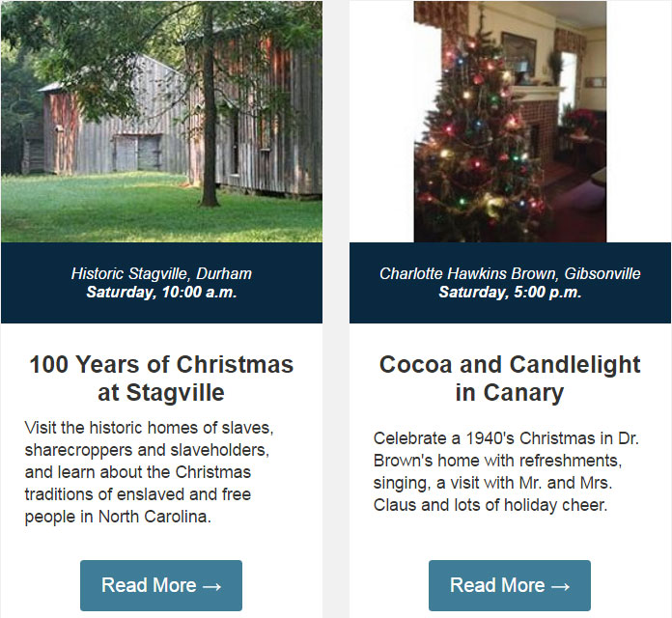The width and height of the screenshot is (672, 618).
Task: Click the Historic Stagville, Durham location text
Action: click(161, 273)
